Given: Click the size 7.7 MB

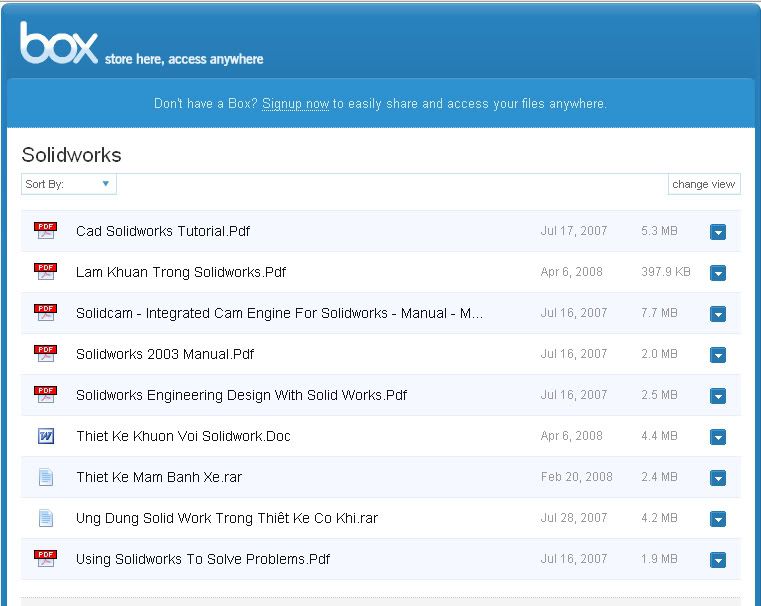Looking at the screenshot, I should pos(659,313).
